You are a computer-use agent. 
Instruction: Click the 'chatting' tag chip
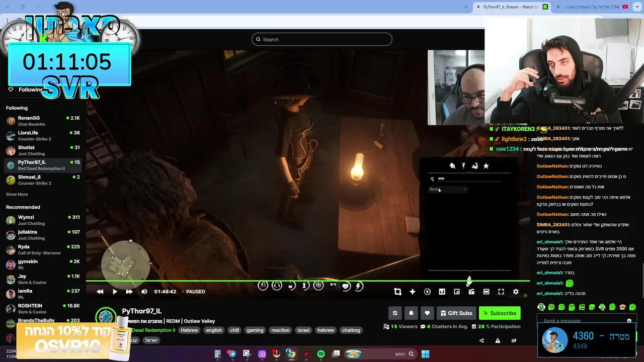point(351,330)
